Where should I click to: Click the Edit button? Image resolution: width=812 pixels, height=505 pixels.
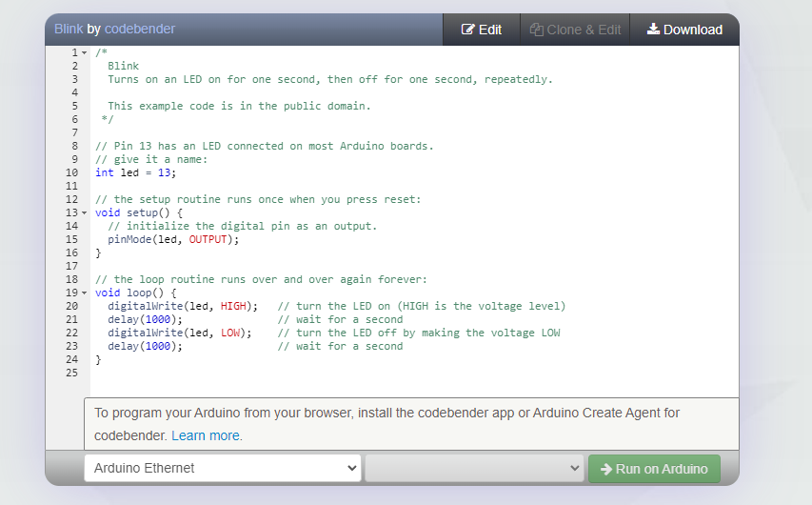tap(481, 30)
